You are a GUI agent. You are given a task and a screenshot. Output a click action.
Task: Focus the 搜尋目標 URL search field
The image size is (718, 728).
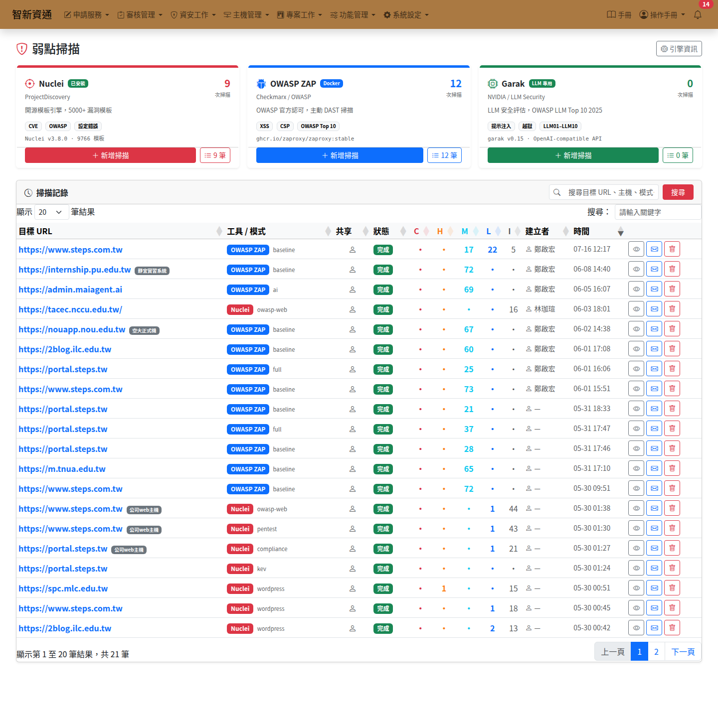click(611, 192)
